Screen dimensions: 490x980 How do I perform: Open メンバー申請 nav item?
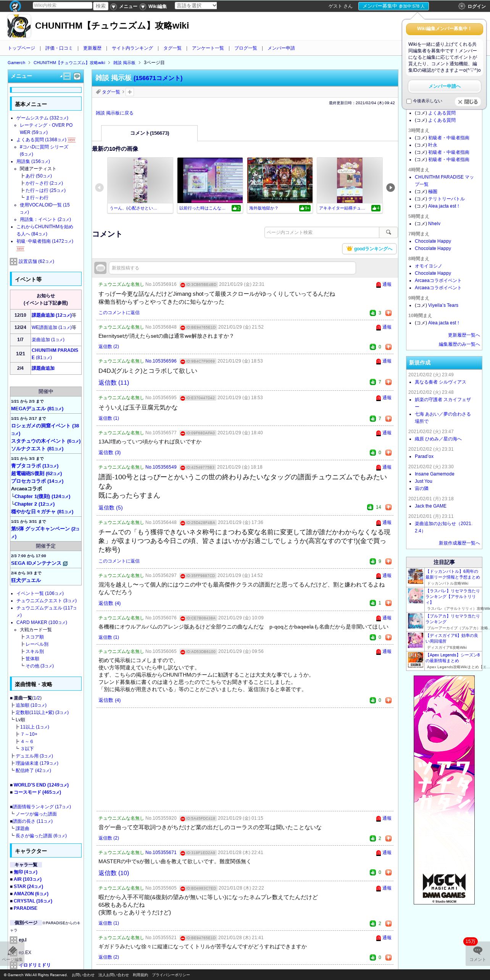coord(281,48)
